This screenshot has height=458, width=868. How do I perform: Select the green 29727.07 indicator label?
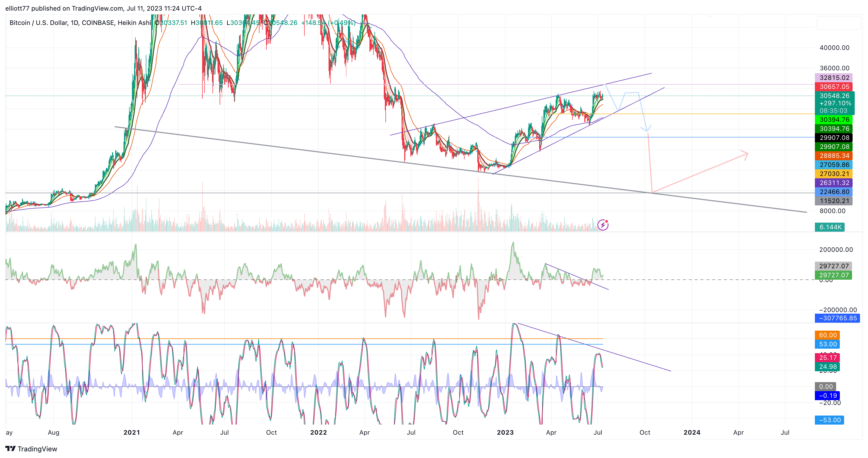(x=834, y=275)
